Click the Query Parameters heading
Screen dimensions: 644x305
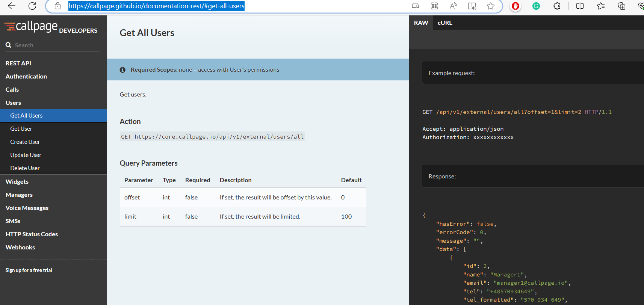click(149, 163)
